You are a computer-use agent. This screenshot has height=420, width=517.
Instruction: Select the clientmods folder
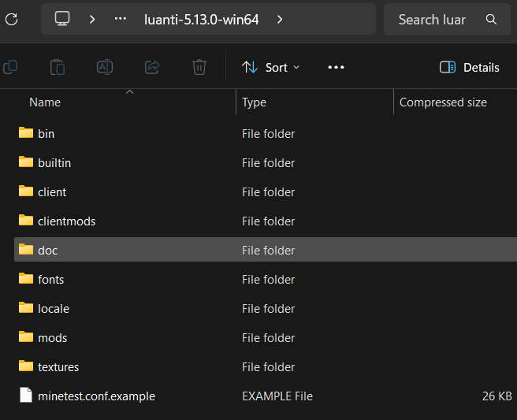click(x=66, y=221)
